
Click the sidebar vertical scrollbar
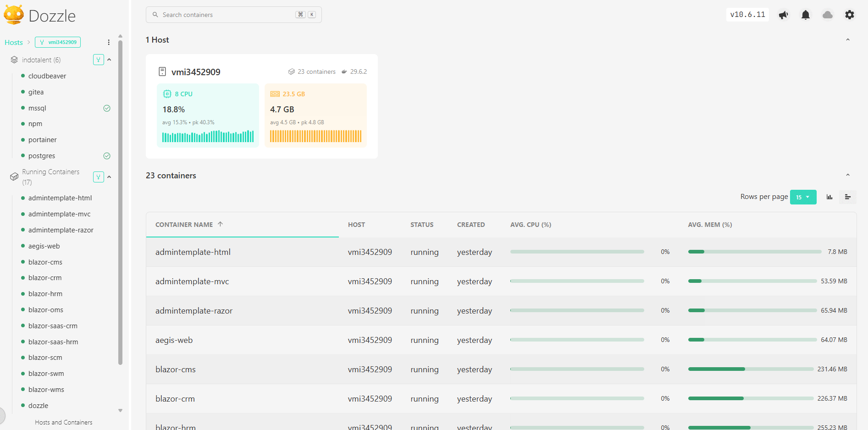tap(120, 202)
